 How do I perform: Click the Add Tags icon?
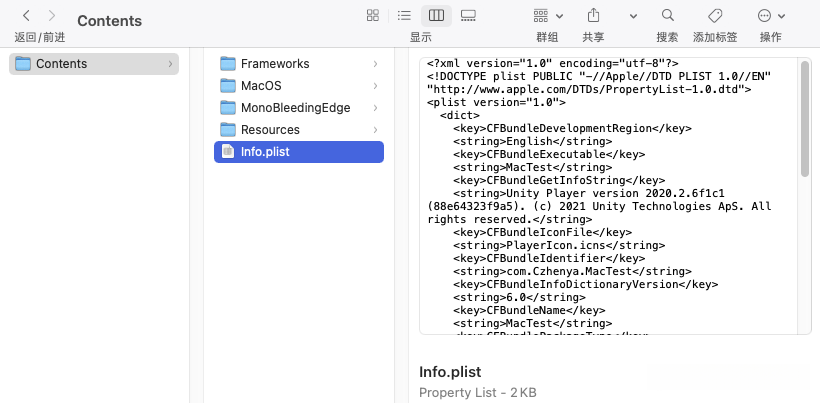(715, 16)
